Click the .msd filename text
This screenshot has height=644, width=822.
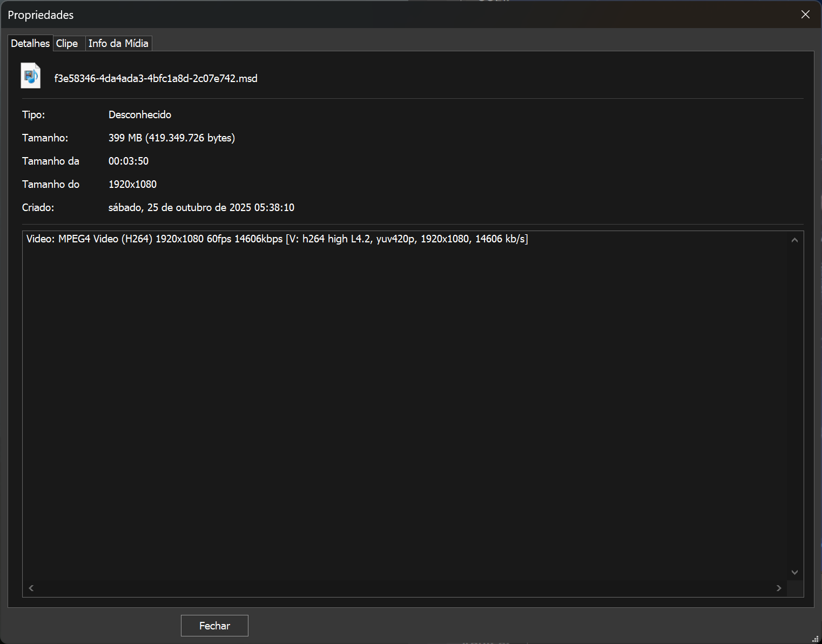(x=156, y=78)
